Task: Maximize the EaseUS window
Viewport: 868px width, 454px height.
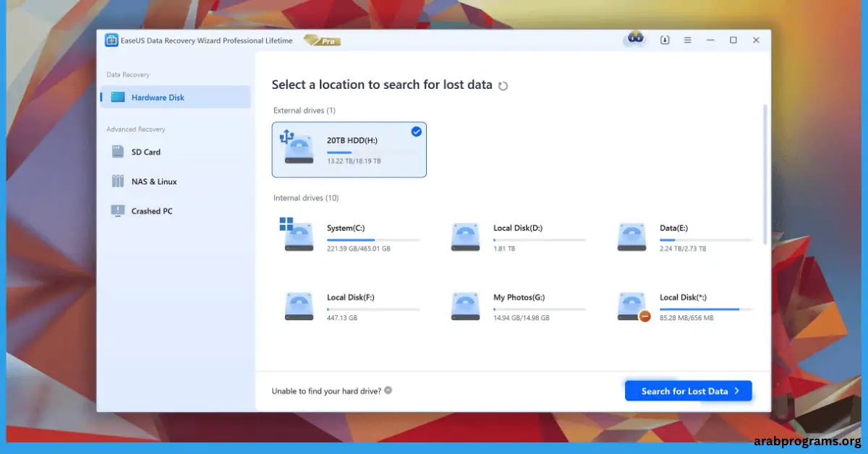Action: tap(733, 40)
